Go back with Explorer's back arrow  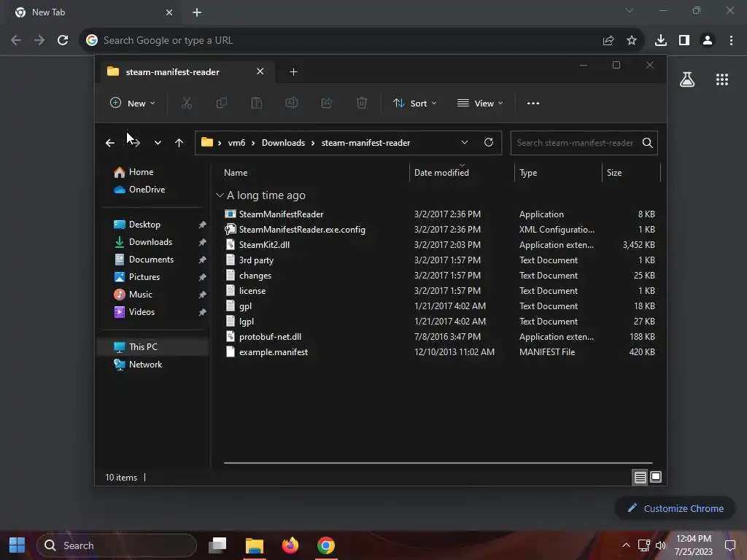point(110,143)
